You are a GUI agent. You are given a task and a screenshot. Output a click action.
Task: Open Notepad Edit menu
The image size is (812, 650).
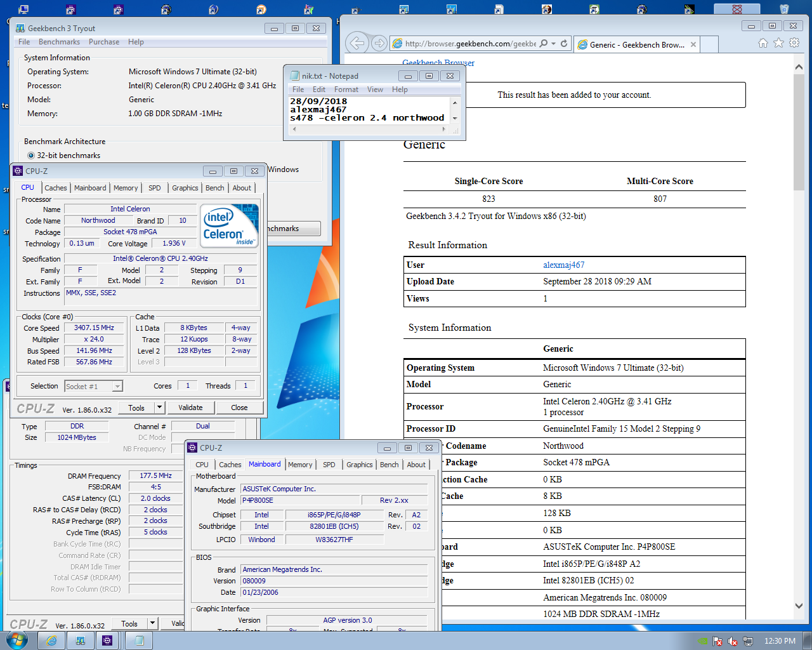pyautogui.click(x=319, y=90)
